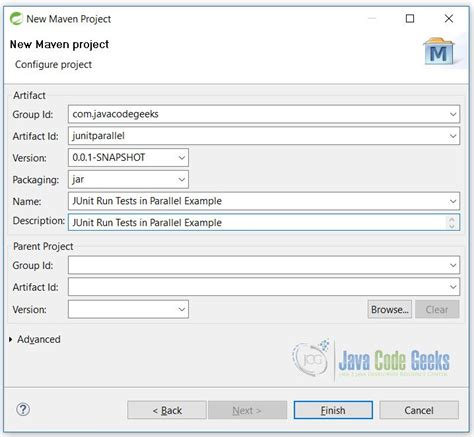Click the Finish button
Viewport: 474px width, 437px height.
click(333, 410)
